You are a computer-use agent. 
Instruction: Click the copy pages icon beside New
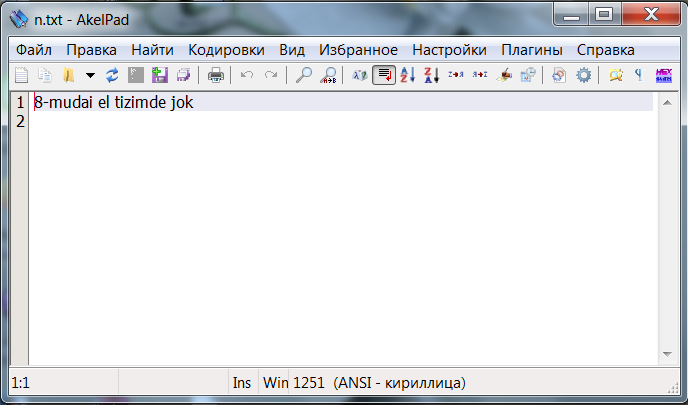(x=45, y=75)
